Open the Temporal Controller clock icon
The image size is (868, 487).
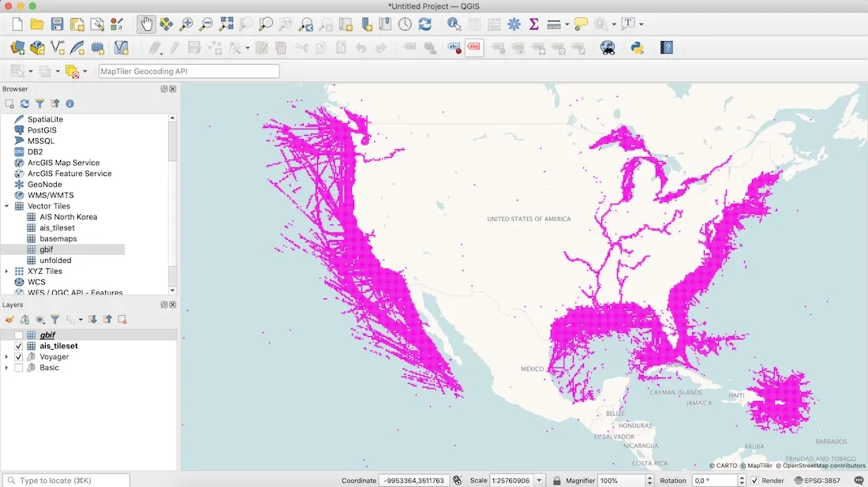[405, 24]
